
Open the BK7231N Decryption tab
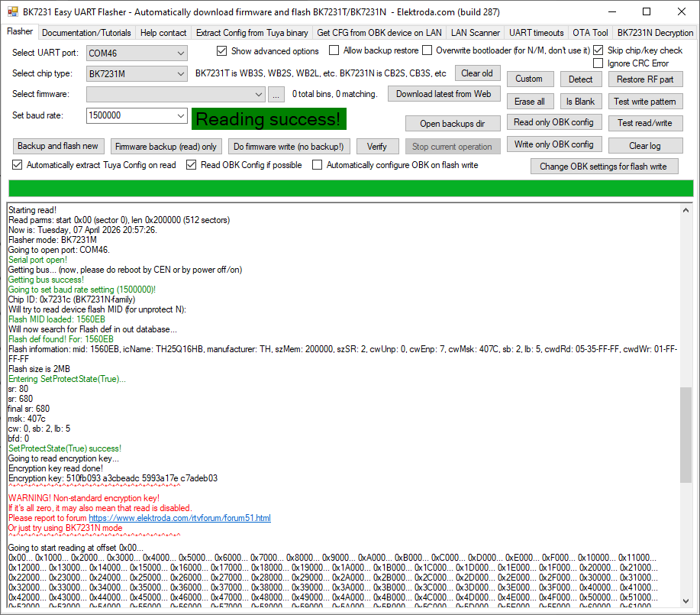click(x=655, y=33)
